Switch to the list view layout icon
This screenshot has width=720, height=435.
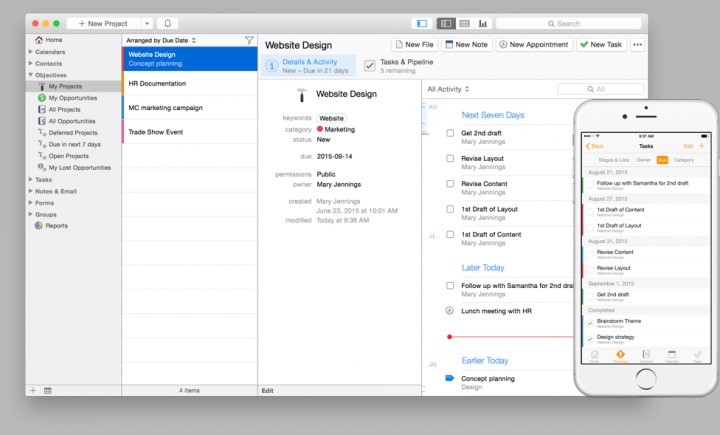pos(465,23)
